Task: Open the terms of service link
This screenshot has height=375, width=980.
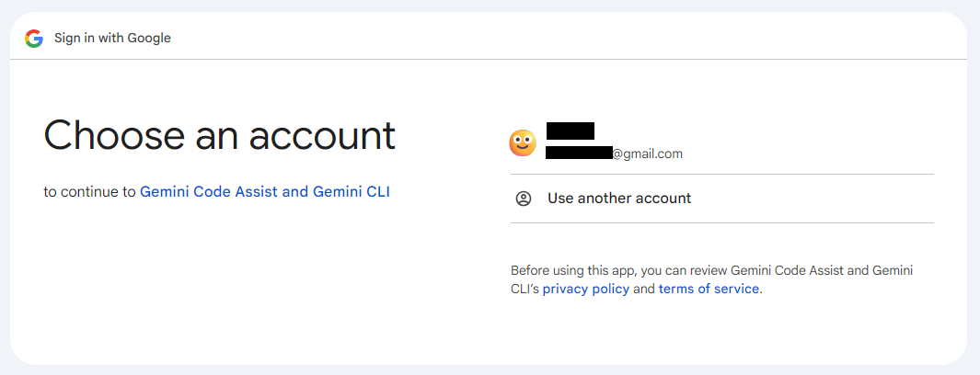Action: point(709,289)
